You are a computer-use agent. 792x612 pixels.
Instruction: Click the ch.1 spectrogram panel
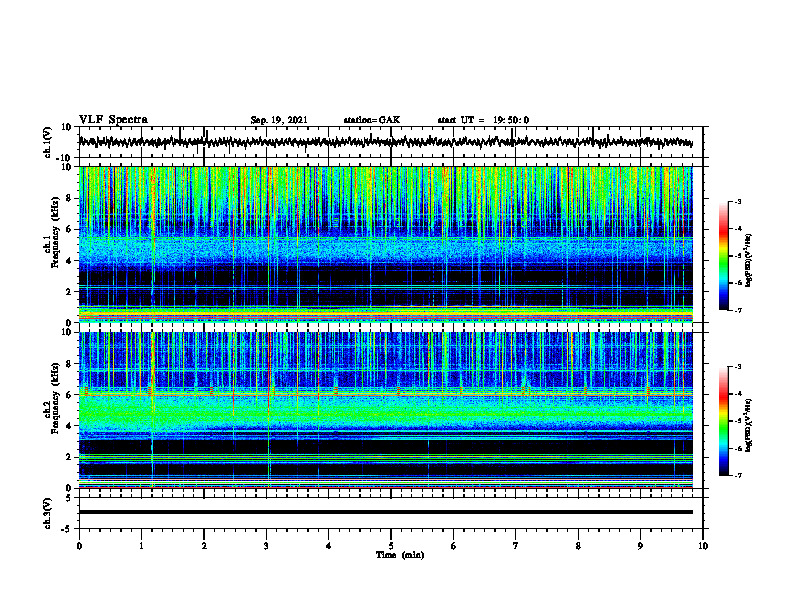coord(385,244)
